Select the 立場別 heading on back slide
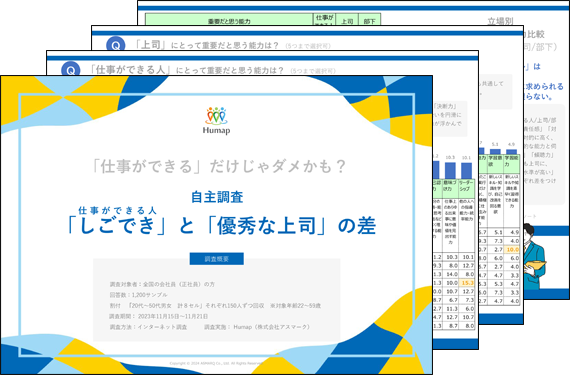The width and height of the screenshot is (570, 375). [x=500, y=21]
